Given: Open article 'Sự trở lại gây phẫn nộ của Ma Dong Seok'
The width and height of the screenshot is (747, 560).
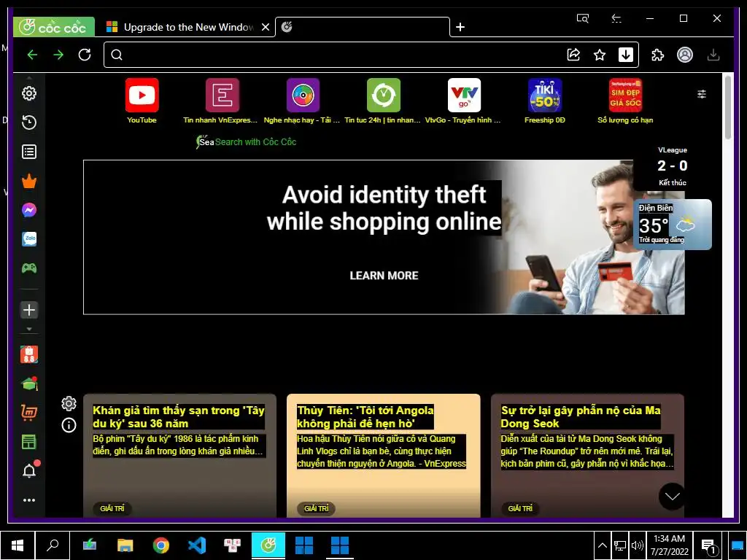Looking at the screenshot, I should click(581, 416).
